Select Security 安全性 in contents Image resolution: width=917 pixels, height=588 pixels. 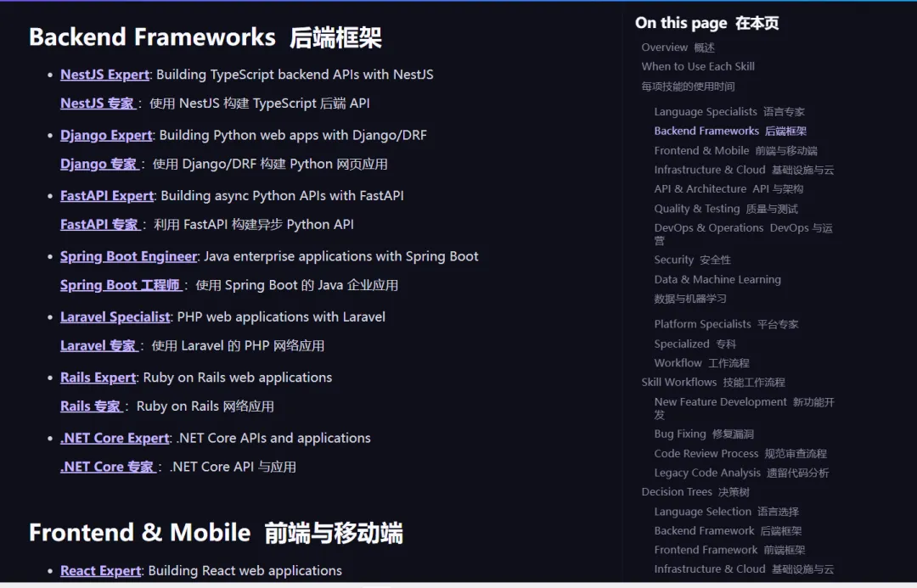coord(693,260)
